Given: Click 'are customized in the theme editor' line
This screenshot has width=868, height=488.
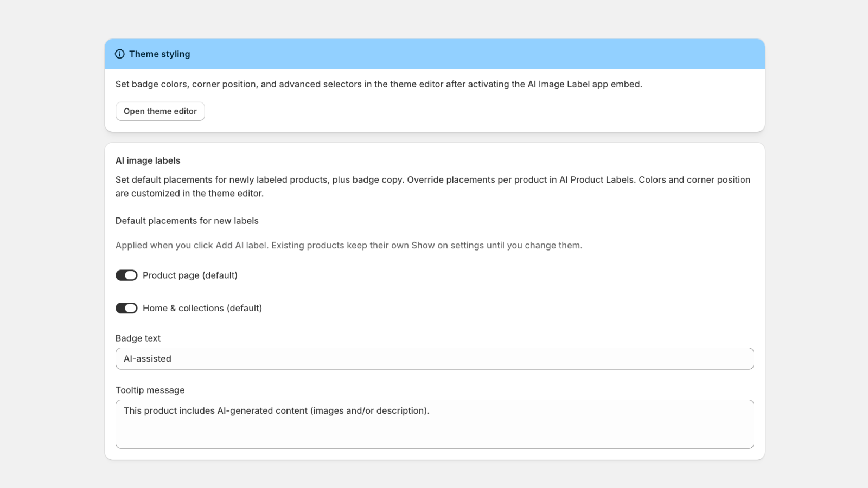Looking at the screenshot, I should tap(189, 194).
